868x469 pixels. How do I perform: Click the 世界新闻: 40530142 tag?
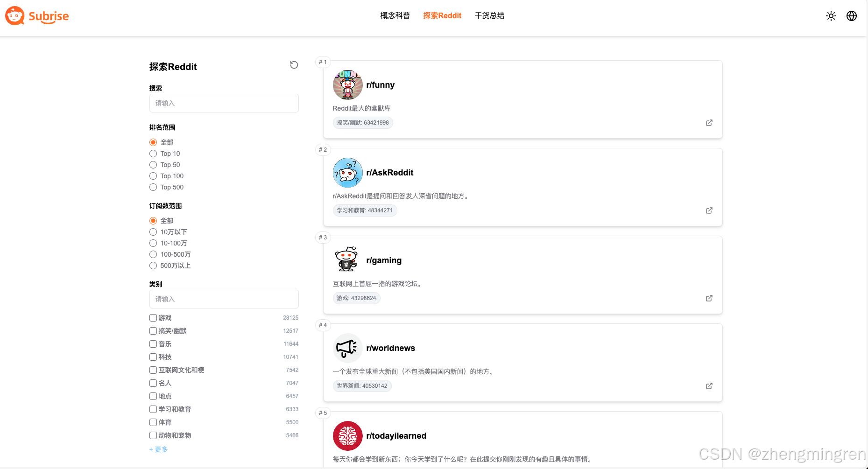[362, 386]
